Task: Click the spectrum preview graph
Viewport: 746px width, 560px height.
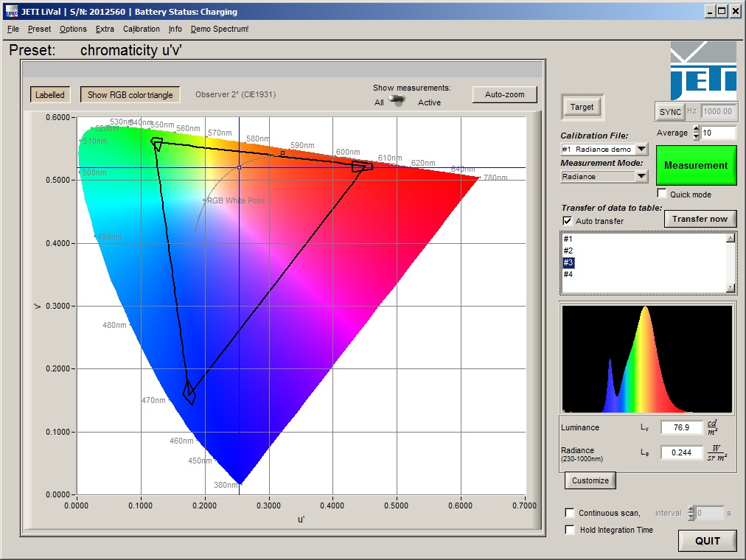Action: tap(647, 359)
